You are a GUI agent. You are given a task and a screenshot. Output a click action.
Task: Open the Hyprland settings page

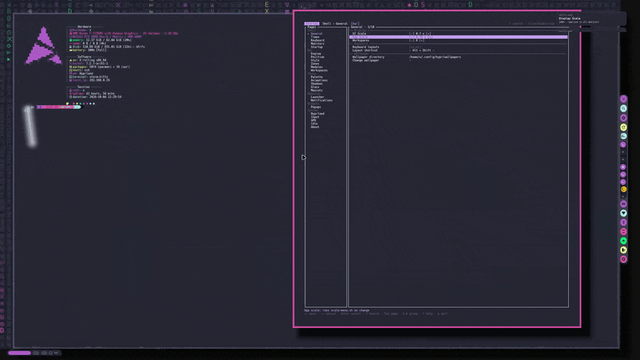point(318,113)
